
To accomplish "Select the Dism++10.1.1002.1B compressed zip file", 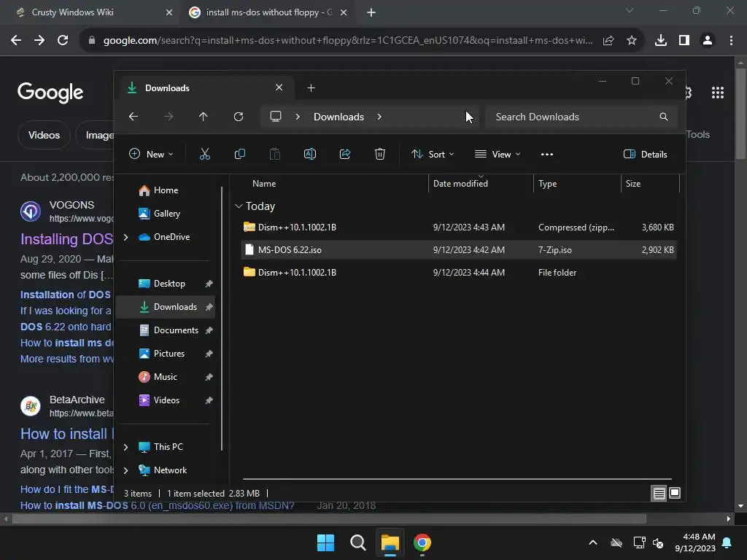I will pyautogui.click(x=458, y=227).
